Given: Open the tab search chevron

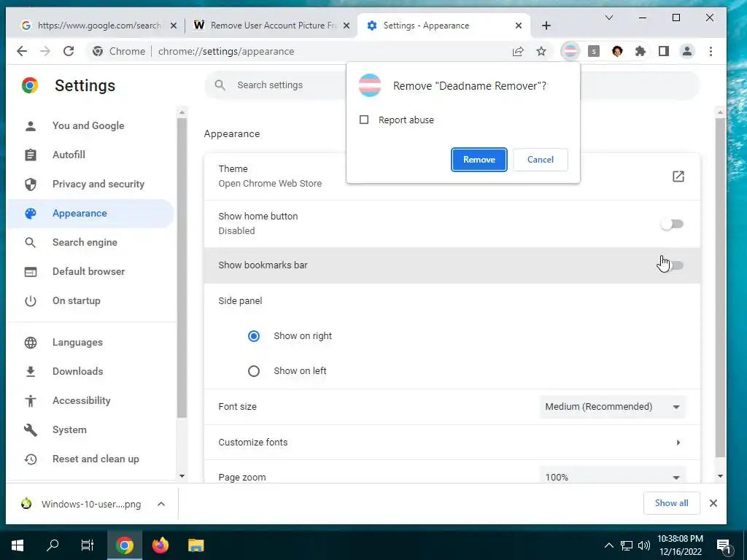Looking at the screenshot, I should pyautogui.click(x=609, y=17).
